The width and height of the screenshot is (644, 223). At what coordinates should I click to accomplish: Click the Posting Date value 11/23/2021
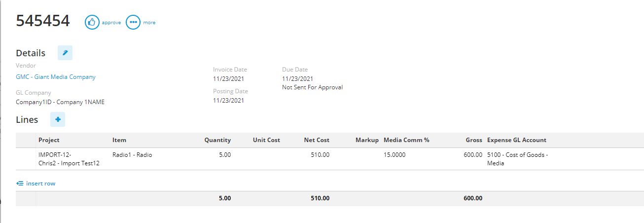[x=228, y=100]
